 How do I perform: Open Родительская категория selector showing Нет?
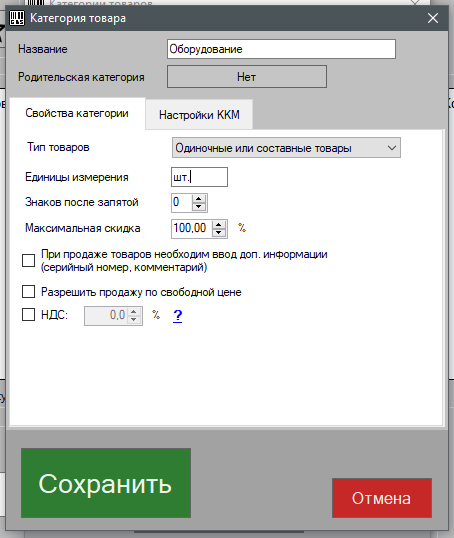(x=247, y=77)
